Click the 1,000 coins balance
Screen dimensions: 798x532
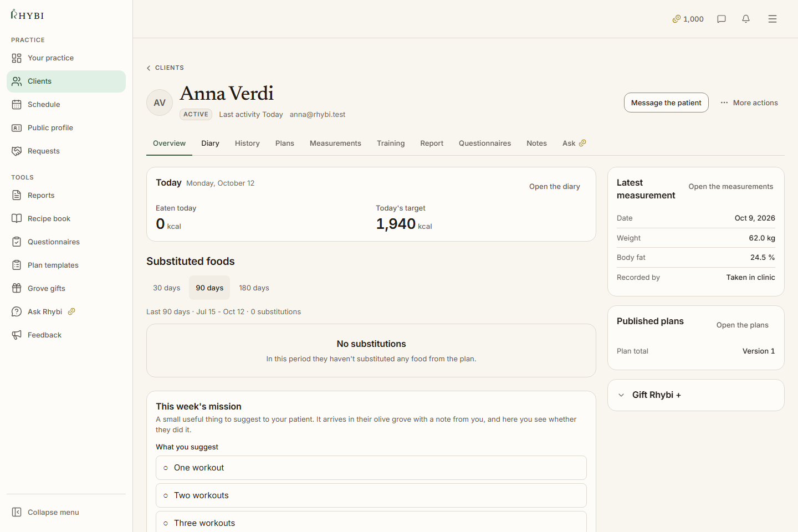(x=688, y=19)
